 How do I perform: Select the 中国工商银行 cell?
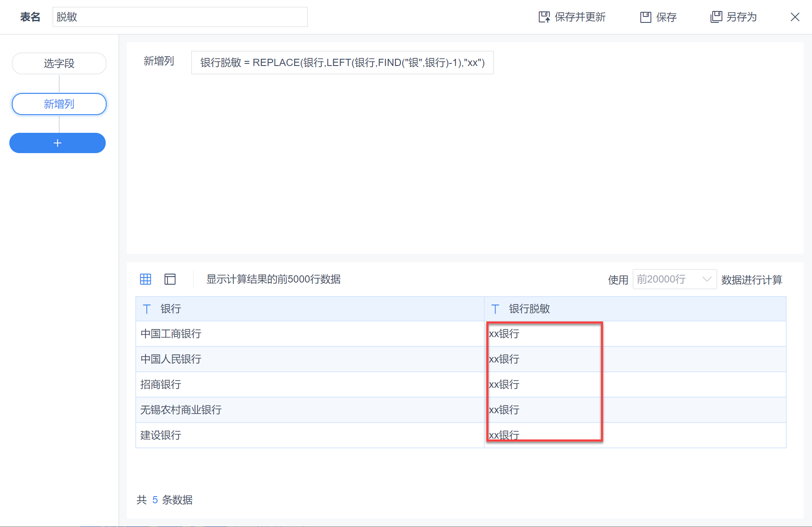pyautogui.click(x=171, y=334)
